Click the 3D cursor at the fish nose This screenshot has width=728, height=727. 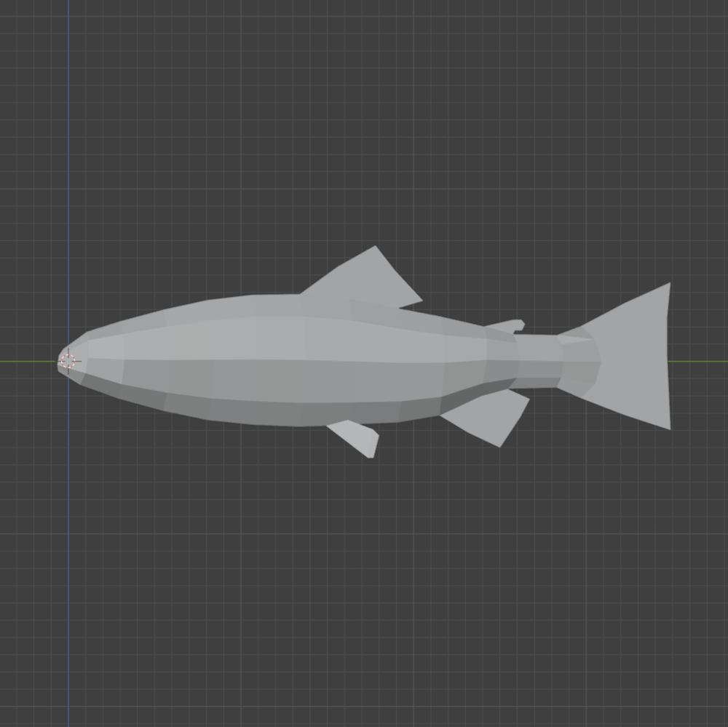(x=68, y=361)
